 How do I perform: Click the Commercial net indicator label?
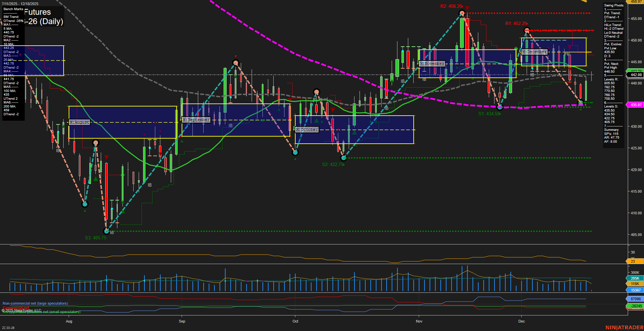[15, 308]
